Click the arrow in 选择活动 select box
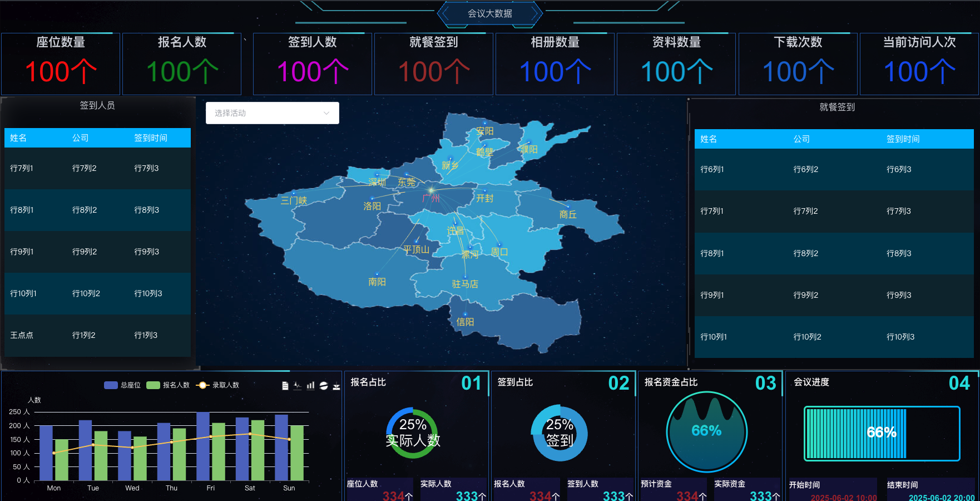 tap(326, 113)
